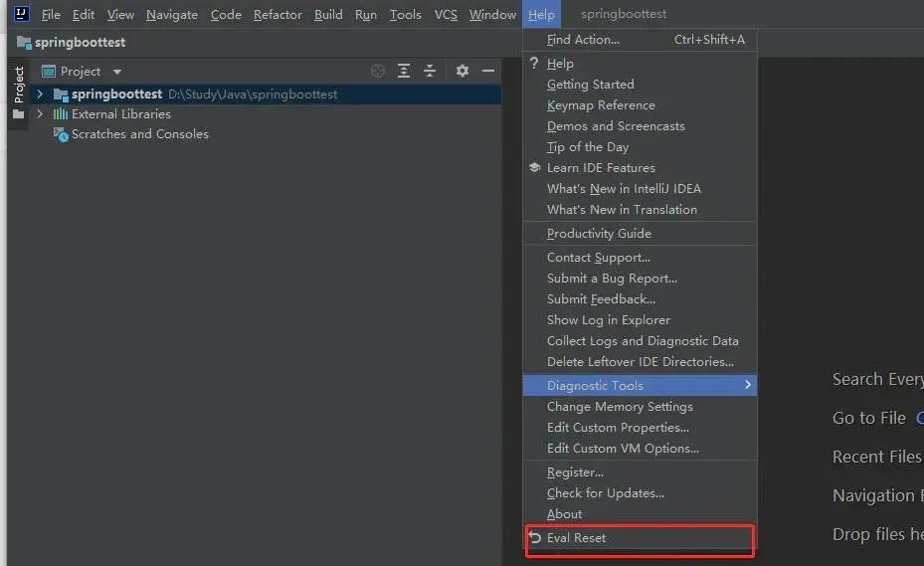Click the Collapse All icon in Project panel

(430, 71)
